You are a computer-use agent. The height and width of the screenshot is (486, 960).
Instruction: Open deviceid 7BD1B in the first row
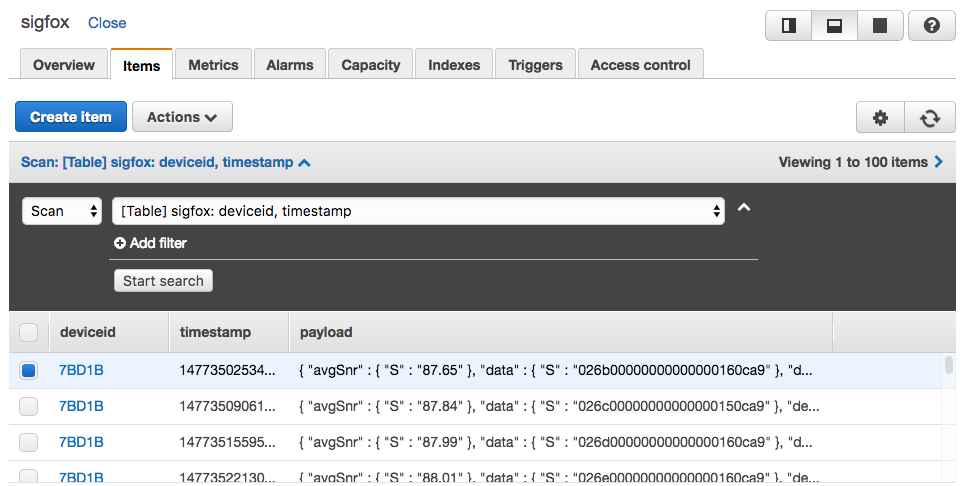(x=81, y=370)
